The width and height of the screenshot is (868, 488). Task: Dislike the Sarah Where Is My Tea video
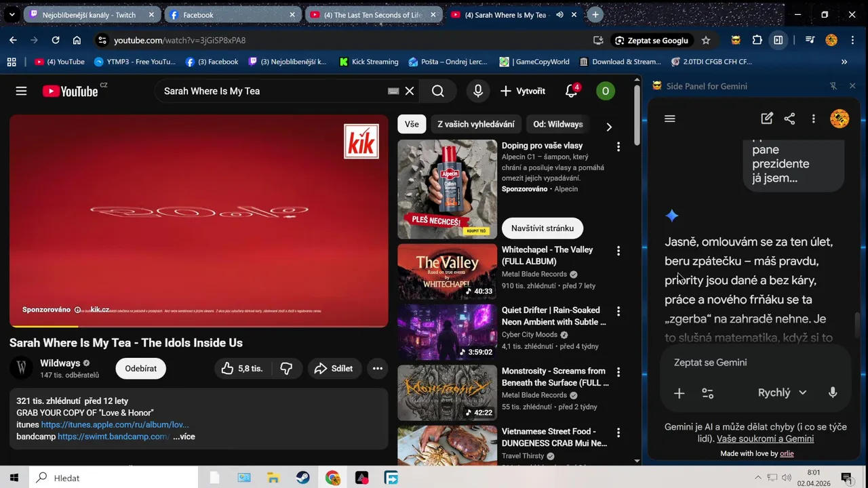(286, 369)
